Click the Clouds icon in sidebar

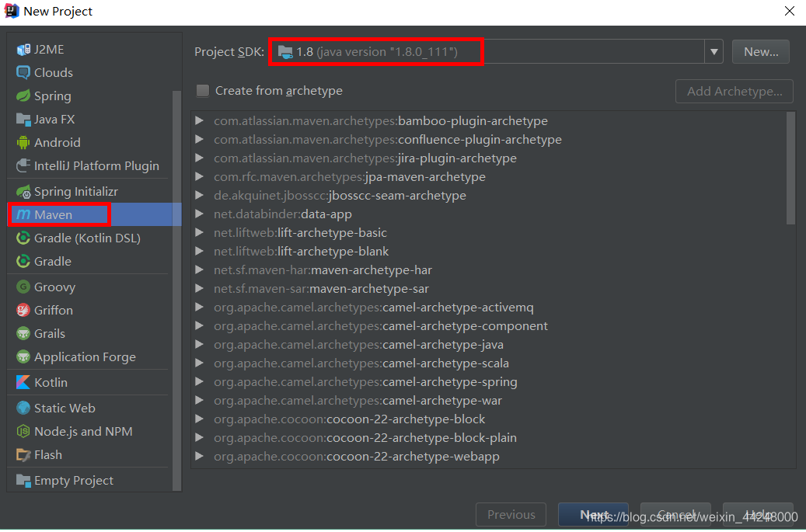pos(23,72)
